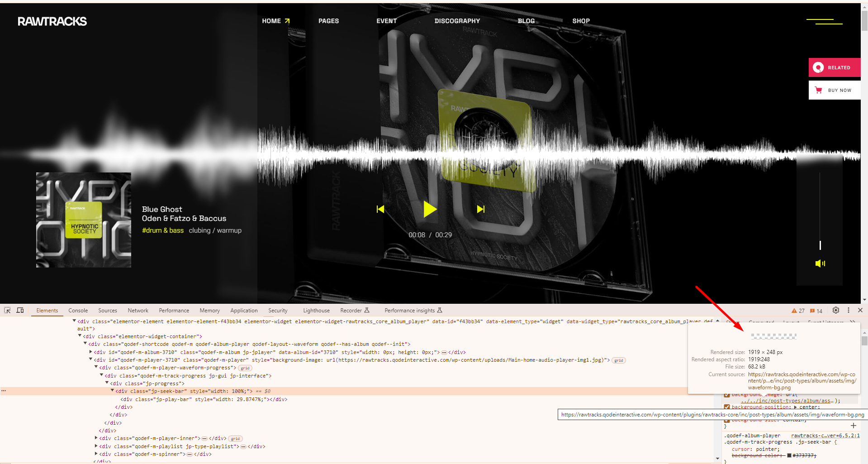Open the DISCOGRAPHY navigation menu

[457, 21]
